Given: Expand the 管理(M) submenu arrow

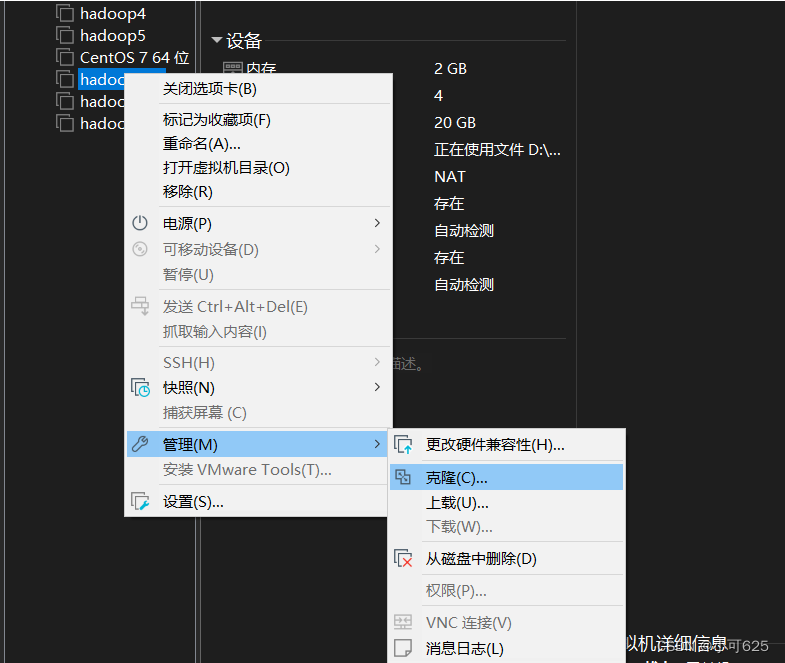Looking at the screenshot, I should point(377,444).
